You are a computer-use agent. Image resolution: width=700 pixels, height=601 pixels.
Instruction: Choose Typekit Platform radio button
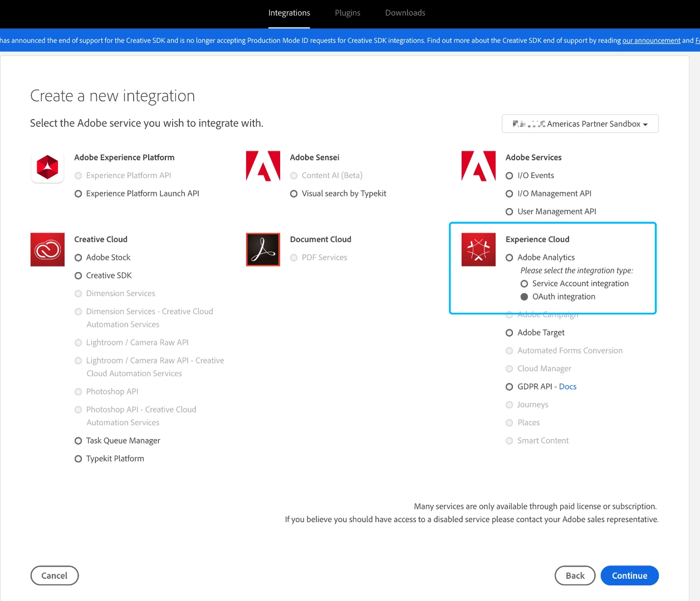click(x=79, y=459)
